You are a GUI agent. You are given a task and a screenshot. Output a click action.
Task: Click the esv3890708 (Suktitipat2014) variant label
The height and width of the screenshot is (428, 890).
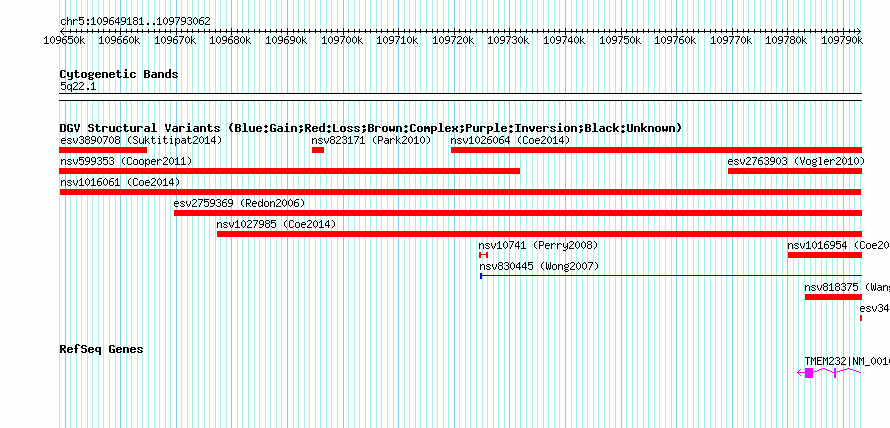(141, 140)
